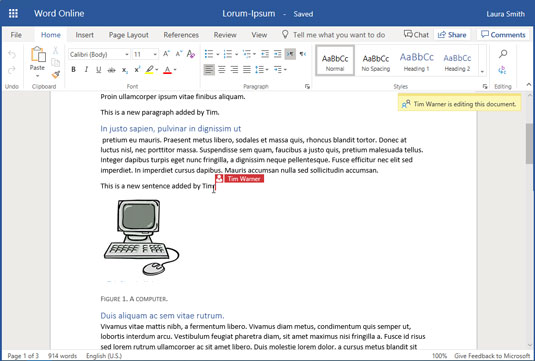Image resolution: width=535 pixels, height=361 pixels.
Task: Click the Redo arrow icon
Action: pos(12,70)
